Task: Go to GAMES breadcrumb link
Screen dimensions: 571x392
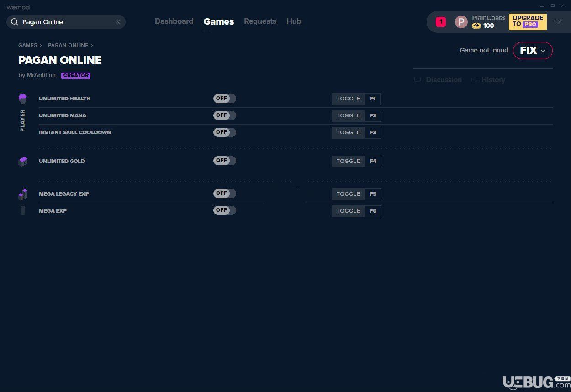Action: click(27, 46)
